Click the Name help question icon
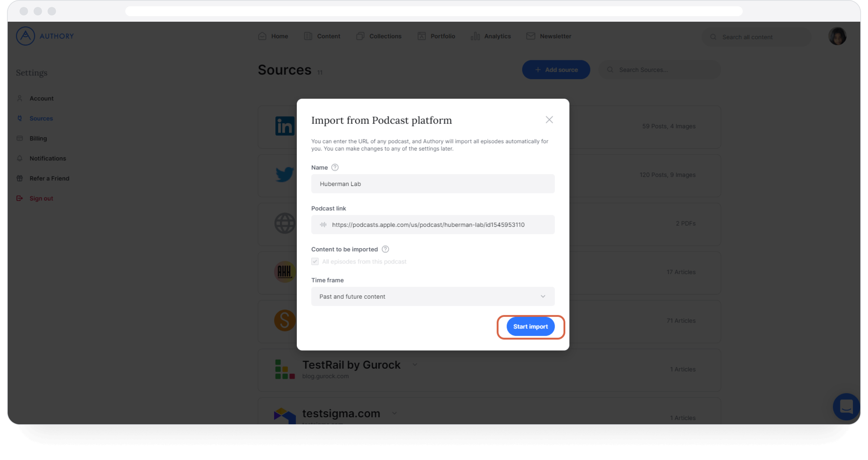The height and width of the screenshot is (460, 868). (x=335, y=167)
